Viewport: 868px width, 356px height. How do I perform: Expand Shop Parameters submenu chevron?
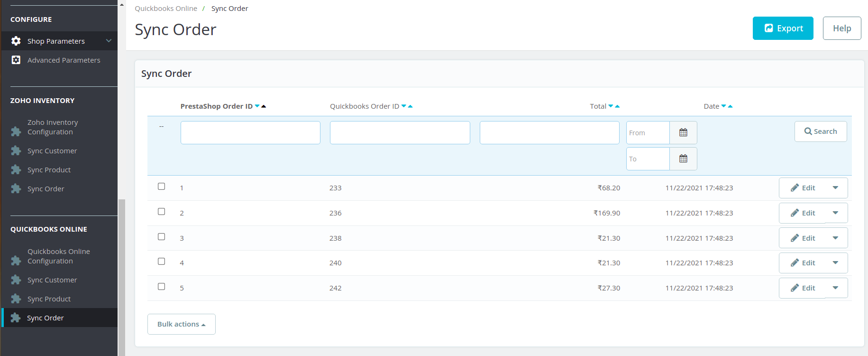[x=109, y=41]
